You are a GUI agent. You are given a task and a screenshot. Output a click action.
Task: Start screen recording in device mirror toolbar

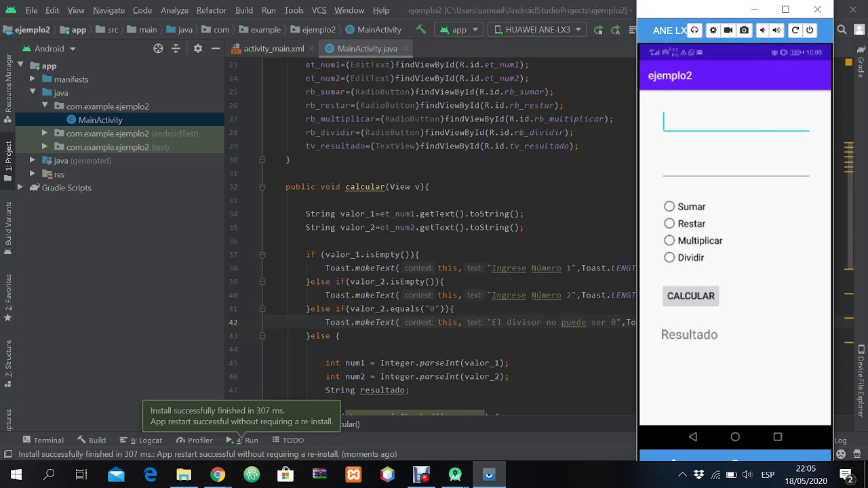(x=728, y=30)
